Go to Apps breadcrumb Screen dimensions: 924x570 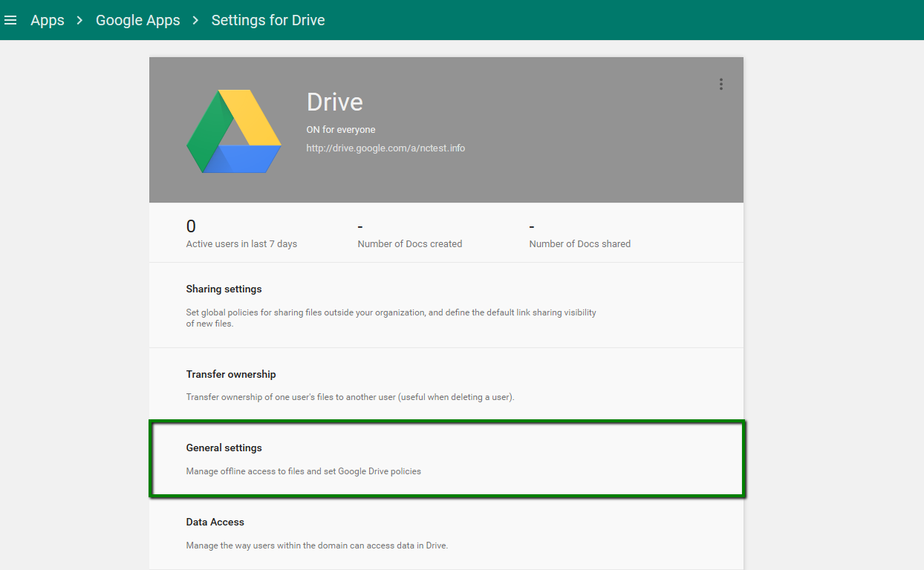coord(48,20)
